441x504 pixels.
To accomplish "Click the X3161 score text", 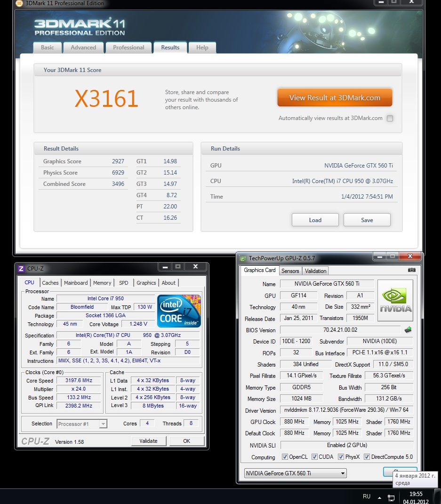I will (106, 98).
